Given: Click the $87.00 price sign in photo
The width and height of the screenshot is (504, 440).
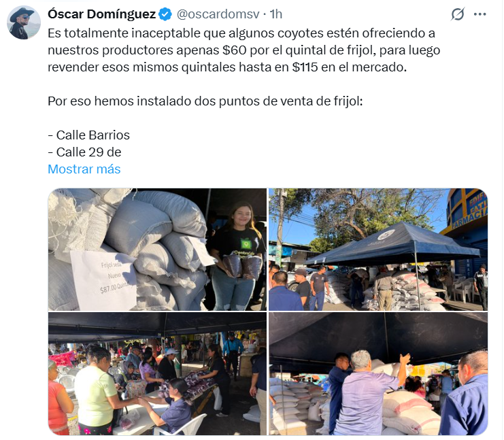Looking at the screenshot, I should click(103, 280).
